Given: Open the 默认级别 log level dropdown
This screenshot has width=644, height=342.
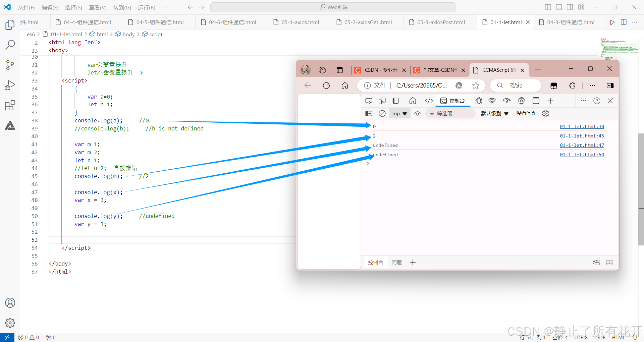Looking at the screenshot, I should pyautogui.click(x=495, y=114).
